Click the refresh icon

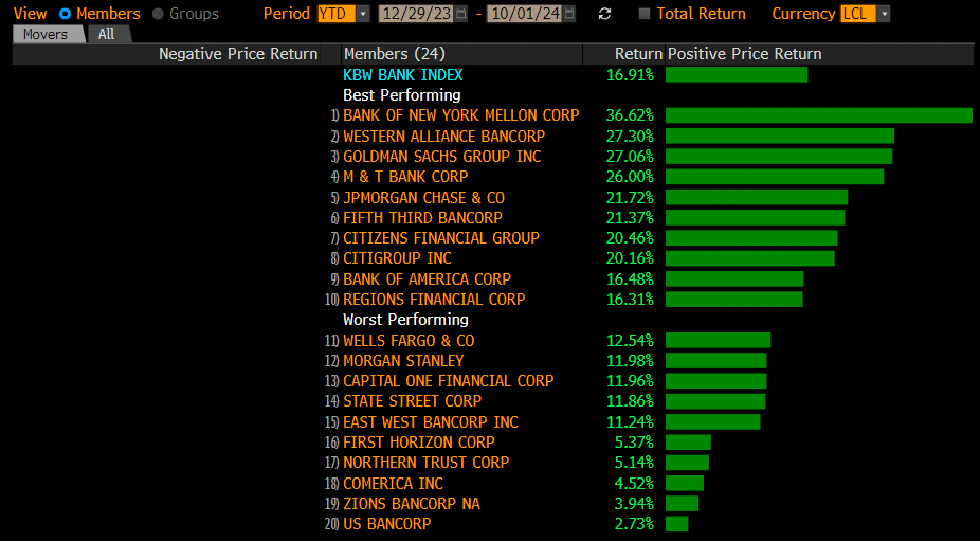point(604,14)
